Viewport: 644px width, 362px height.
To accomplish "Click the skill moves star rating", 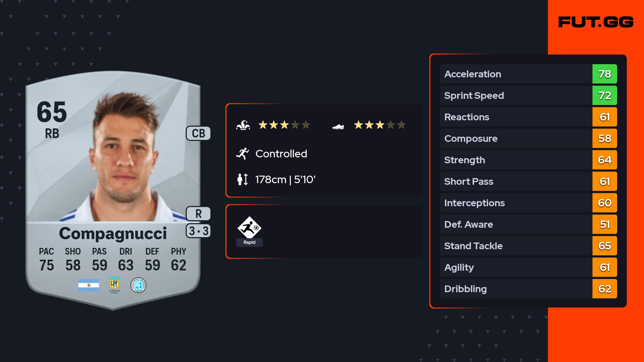I will pyautogui.click(x=284, y=125).
